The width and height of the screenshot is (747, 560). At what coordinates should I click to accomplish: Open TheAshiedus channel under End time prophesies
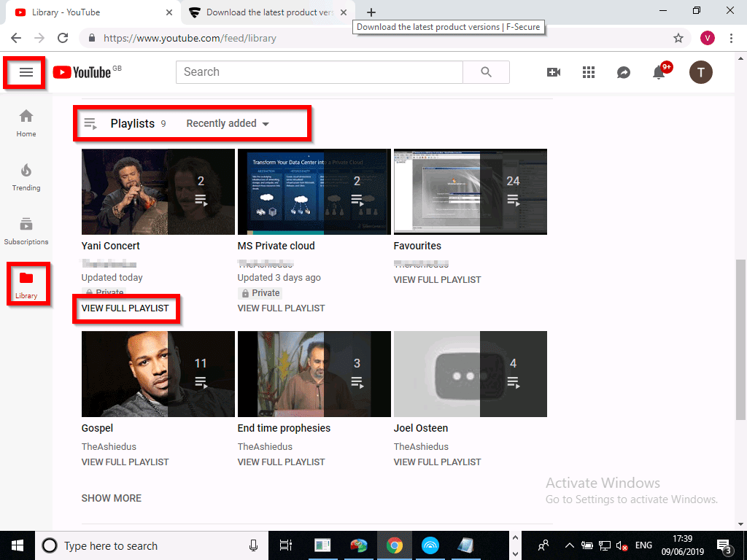[x=265, y=447]
